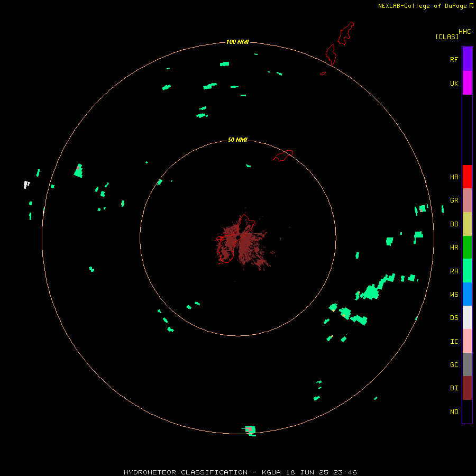Click the HHC product code text
Image resolution: width=476 pixels, height=476 pixels.
coord(464,32)
